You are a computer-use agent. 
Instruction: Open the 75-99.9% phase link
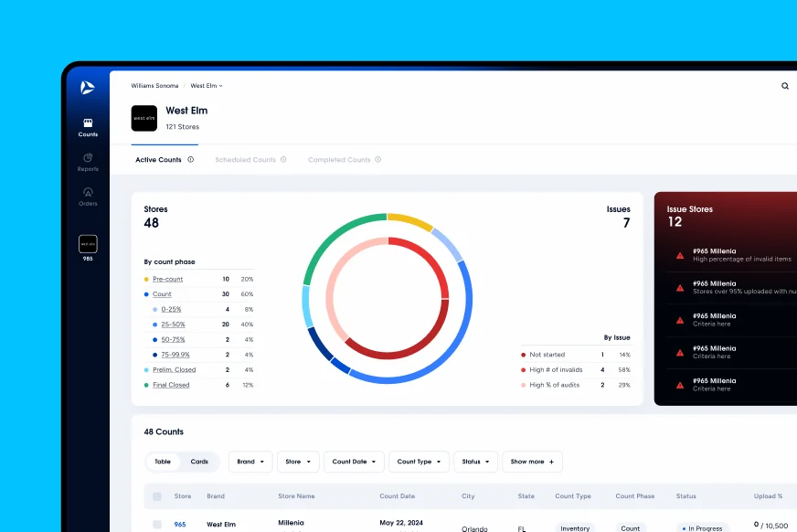(175, 355)
